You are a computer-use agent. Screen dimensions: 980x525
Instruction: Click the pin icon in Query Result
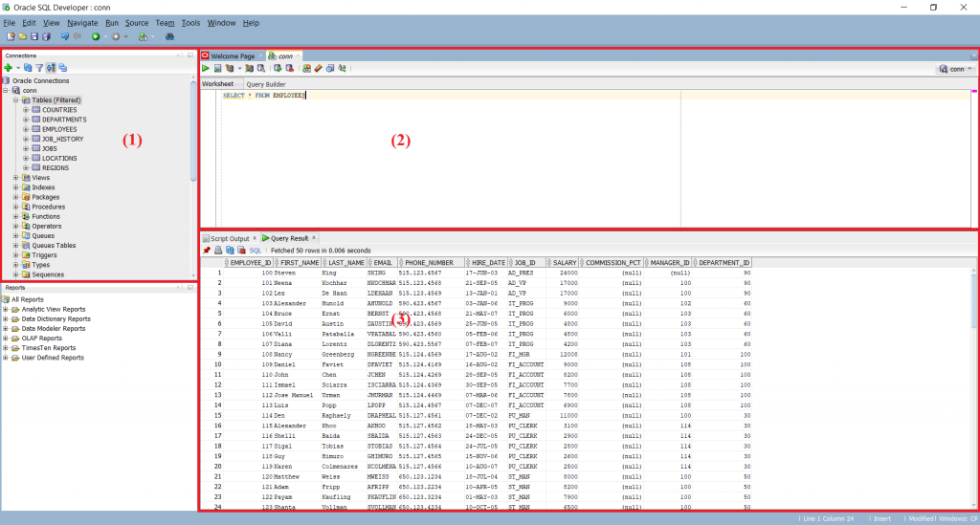tap(206, 250)
